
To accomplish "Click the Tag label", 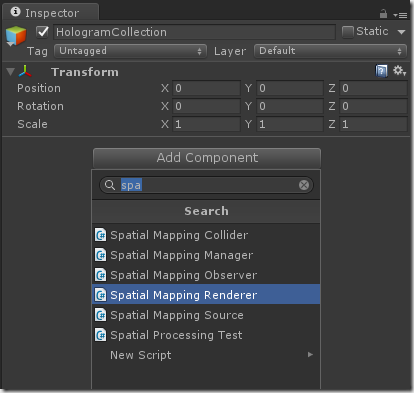I will coord(37,51).
